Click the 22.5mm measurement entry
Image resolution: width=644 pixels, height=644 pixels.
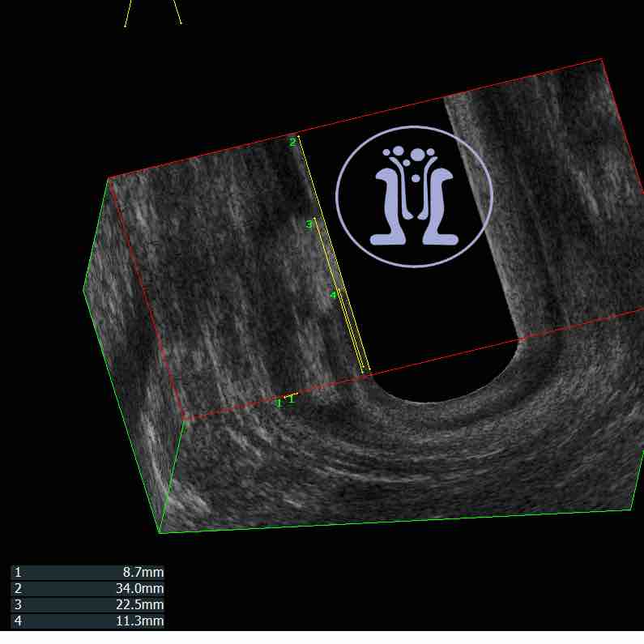point(87,605)
